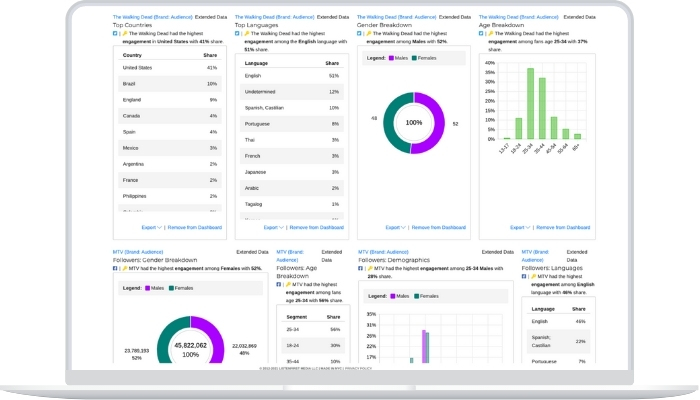Remove the Age Breakdown card from Dashboard
The width and height of the screenshot is (700, 400).
pos(563,227)
